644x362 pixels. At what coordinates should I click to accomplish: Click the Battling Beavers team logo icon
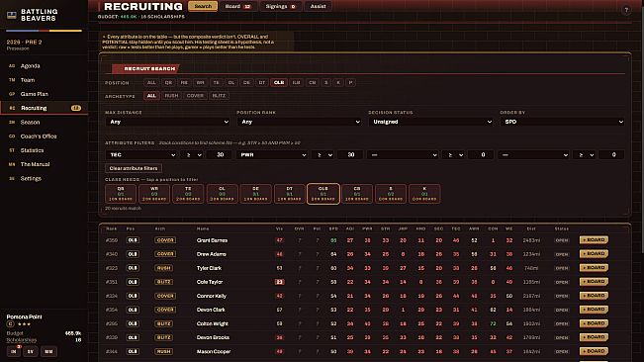pyautogui.click(x=12, y=15)
